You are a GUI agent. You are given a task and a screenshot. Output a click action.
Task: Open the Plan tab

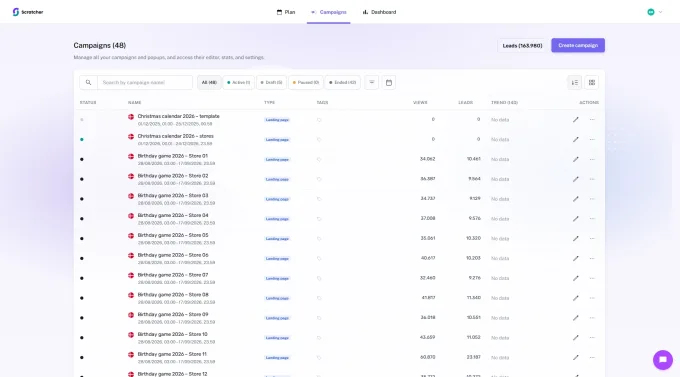286,12
